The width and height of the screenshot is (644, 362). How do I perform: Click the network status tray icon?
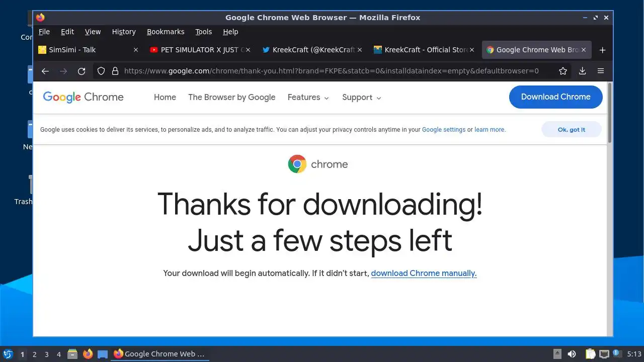(604, 354)
